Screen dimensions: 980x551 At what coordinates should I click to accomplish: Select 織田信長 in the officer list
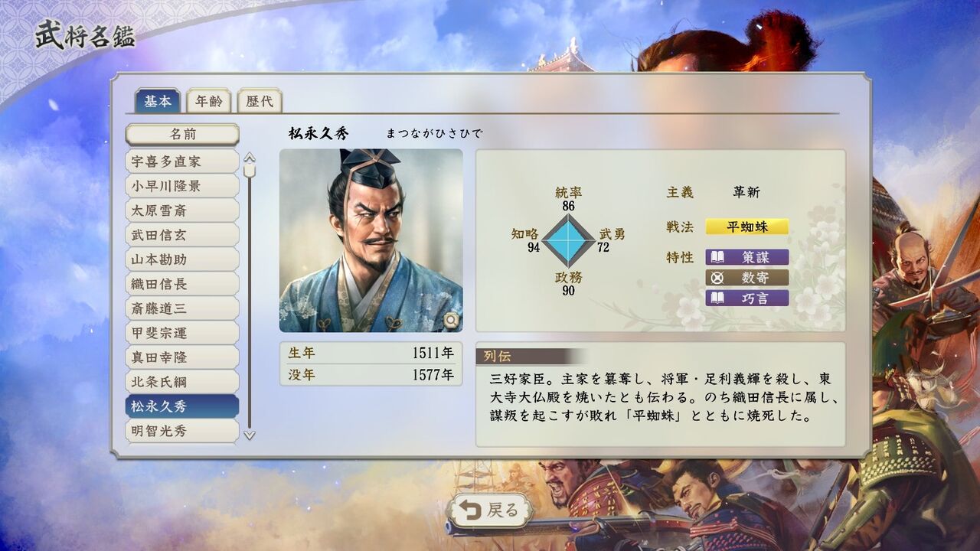click(182, 284)
